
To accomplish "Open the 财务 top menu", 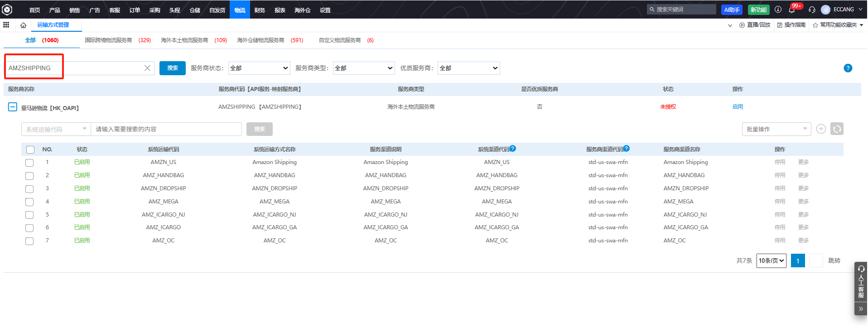I will coord(260,10).
